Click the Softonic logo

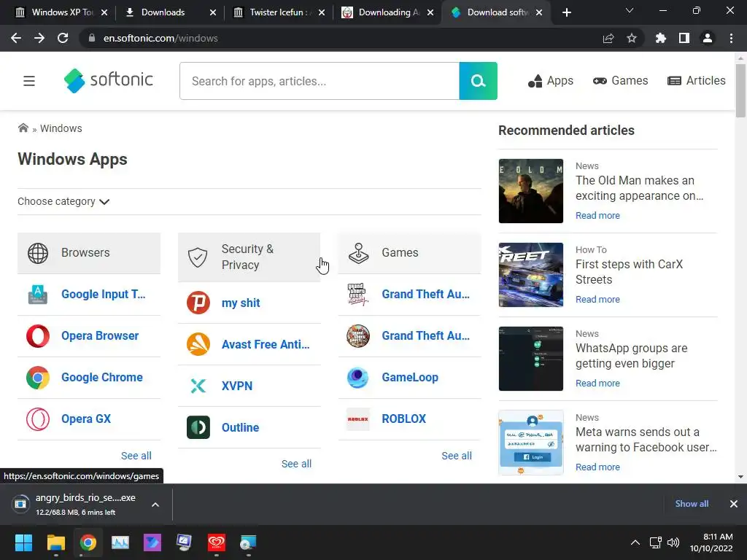point(109,80)
